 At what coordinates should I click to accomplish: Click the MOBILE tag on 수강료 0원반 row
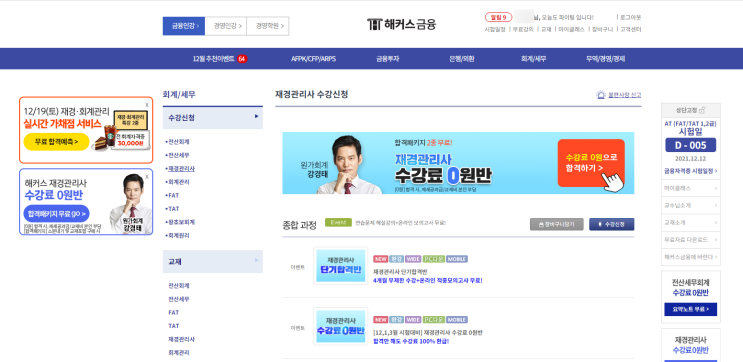(457, 320)
